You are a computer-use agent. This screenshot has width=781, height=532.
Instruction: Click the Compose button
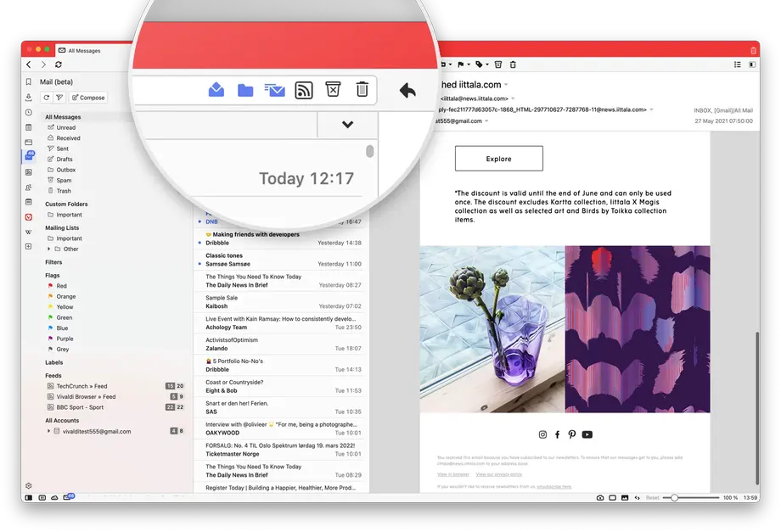(88, 98)
